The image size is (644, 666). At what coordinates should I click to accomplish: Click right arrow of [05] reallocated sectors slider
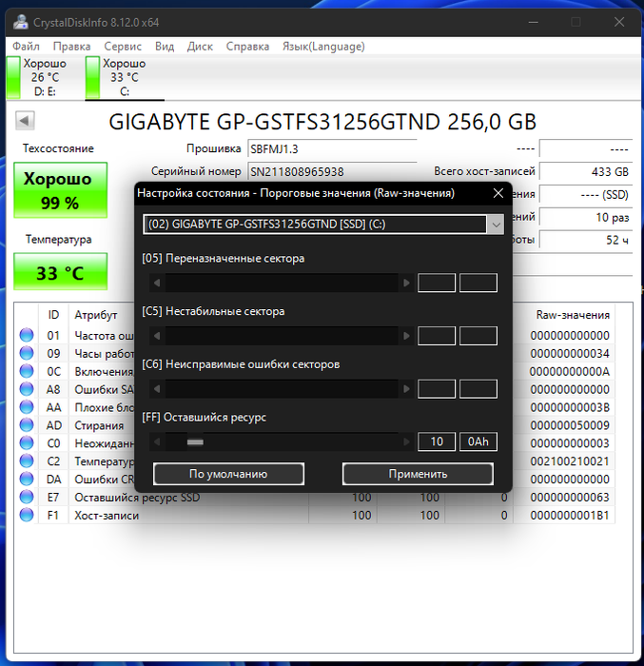pos(406,283)
